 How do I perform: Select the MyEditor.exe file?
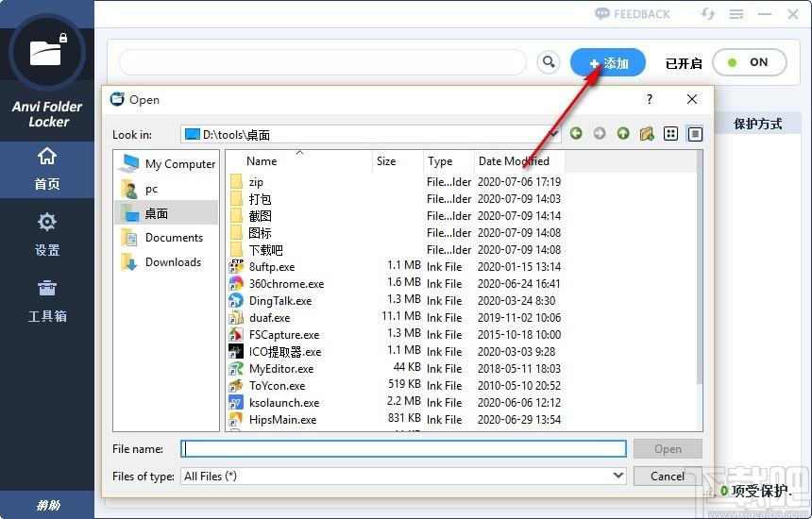281,369
